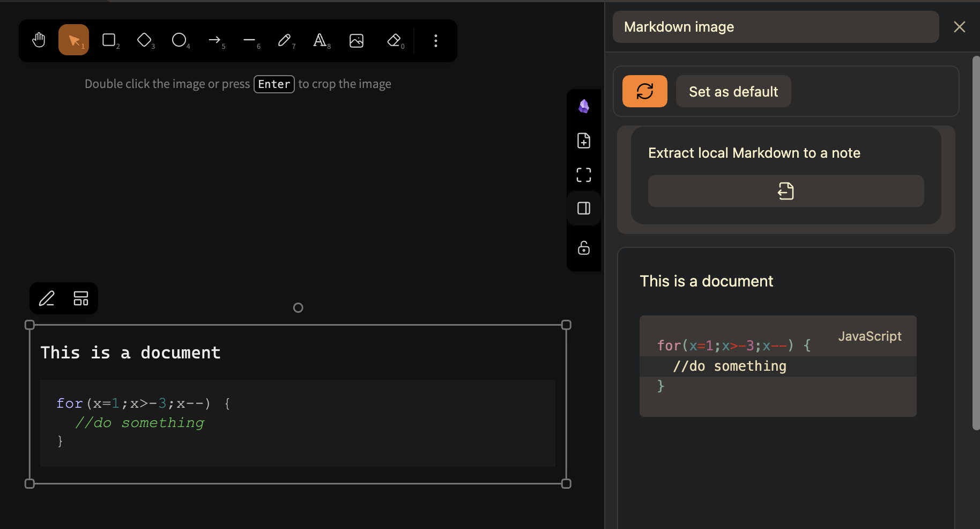The width and height of the screenshot is (980, 529).
Task: Select the Eraser tool
Action: [395, 40]
